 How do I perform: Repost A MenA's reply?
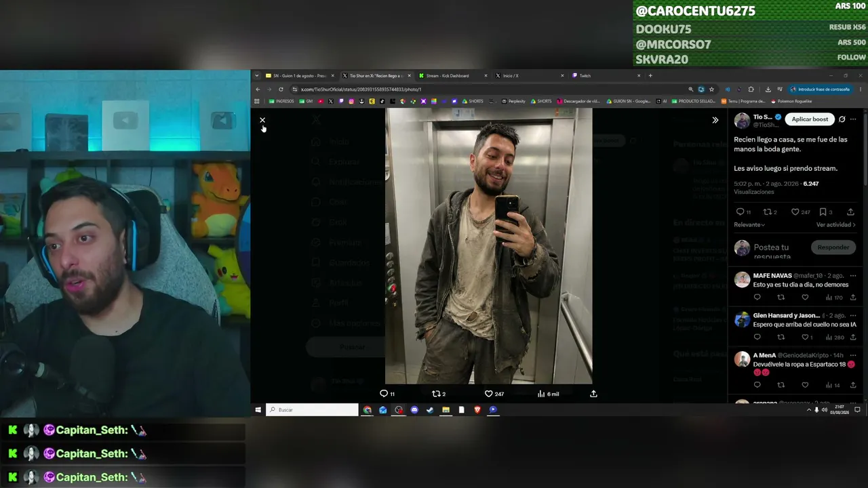click(781, 385)
